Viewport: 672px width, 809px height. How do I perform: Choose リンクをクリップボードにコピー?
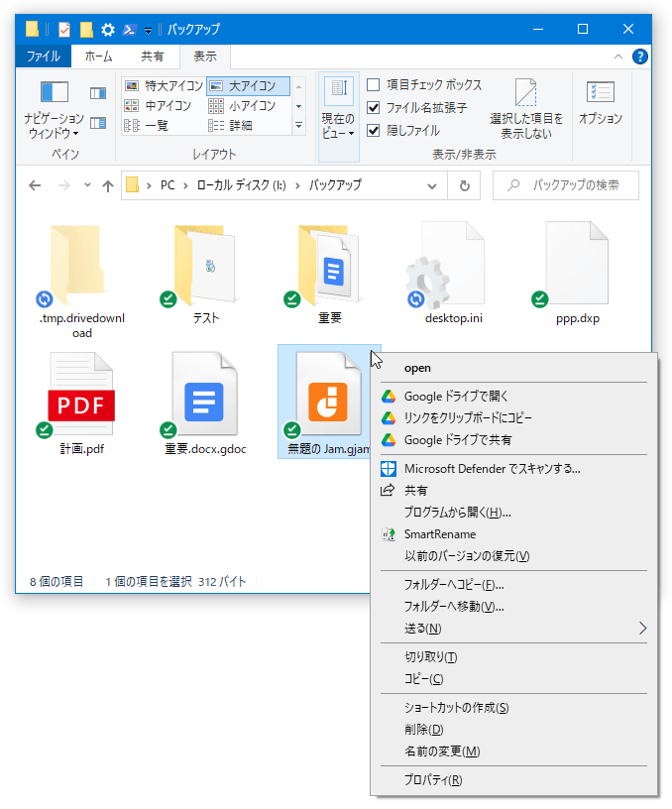point(513,418)
